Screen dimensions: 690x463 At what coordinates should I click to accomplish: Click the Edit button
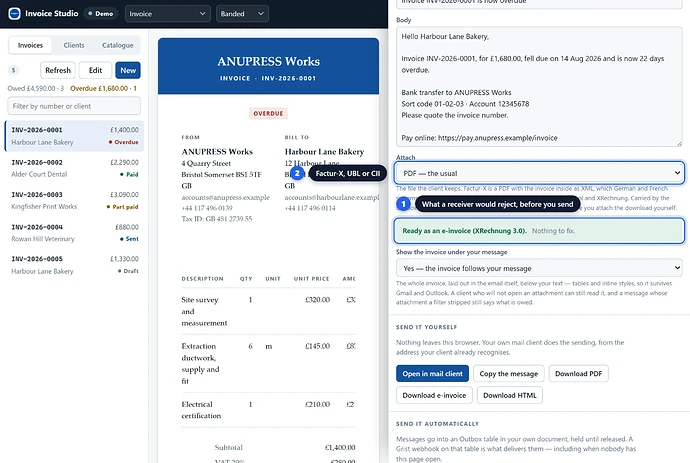pyautogui.click(x=95, y=70)
